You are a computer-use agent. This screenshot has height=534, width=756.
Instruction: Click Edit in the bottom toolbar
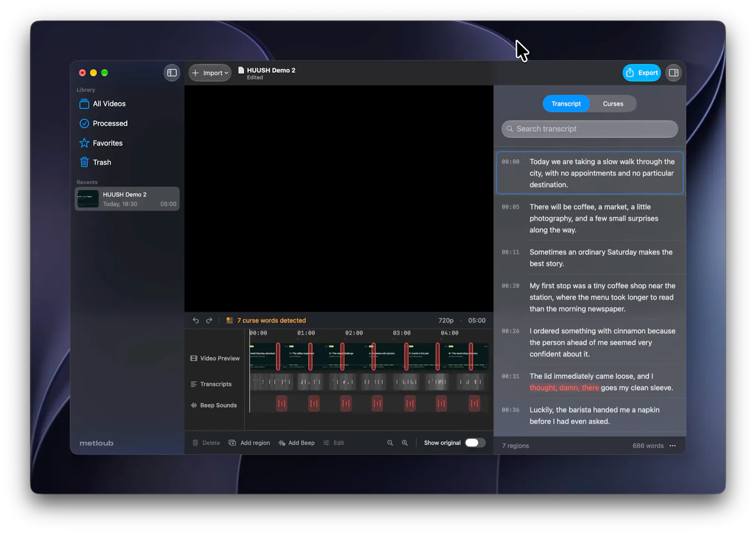pos(334,443)
